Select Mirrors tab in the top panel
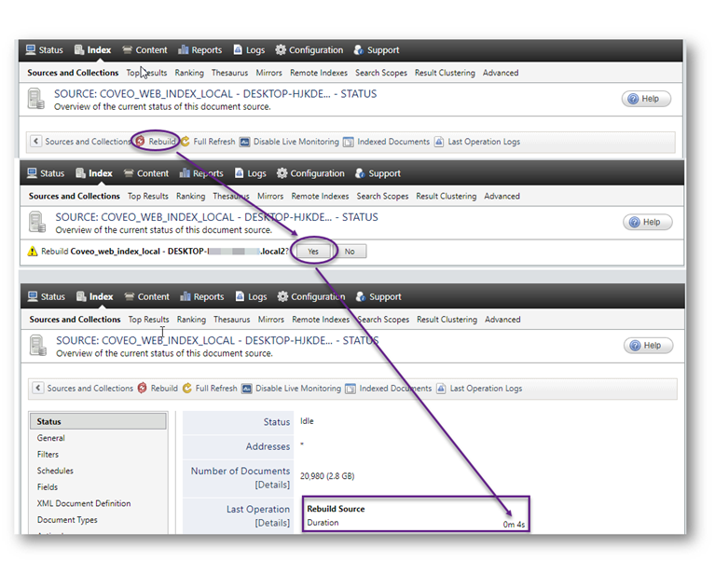Screen dimensions: 715x588 coord(269,73)
